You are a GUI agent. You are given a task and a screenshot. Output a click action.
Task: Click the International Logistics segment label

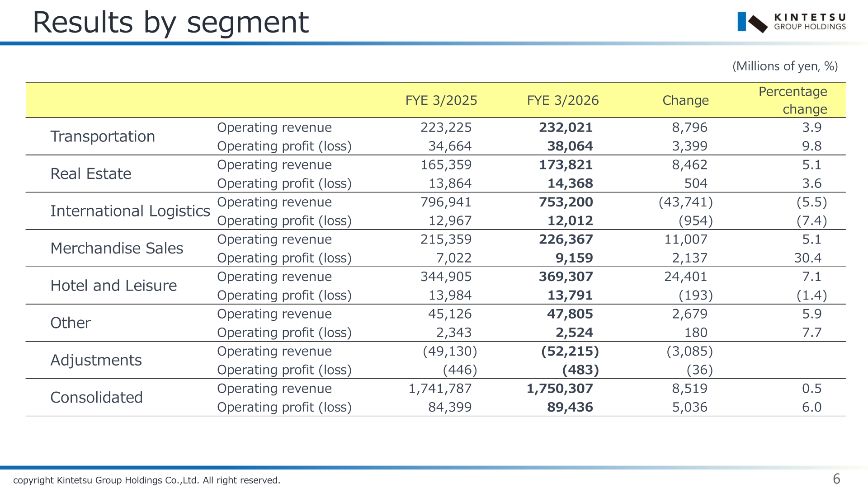pyautogui.click(x=130, y=211)
